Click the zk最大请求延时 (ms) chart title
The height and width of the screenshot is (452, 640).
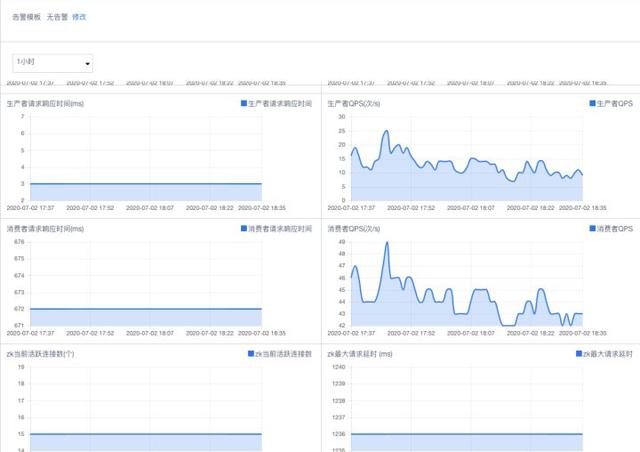tap(360, 354)
